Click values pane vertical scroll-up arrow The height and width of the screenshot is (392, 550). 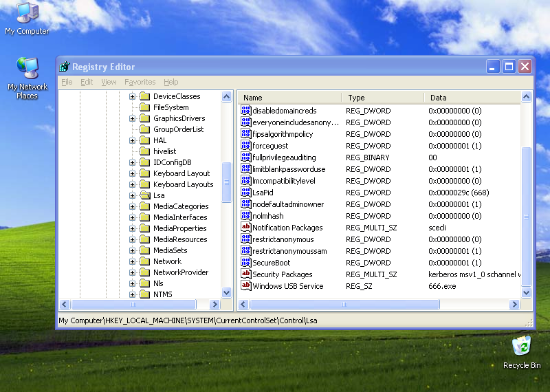[526, 96]
